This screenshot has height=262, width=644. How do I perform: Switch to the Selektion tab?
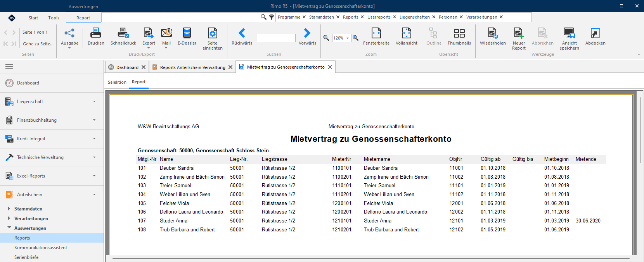click(x=117, y=82)
